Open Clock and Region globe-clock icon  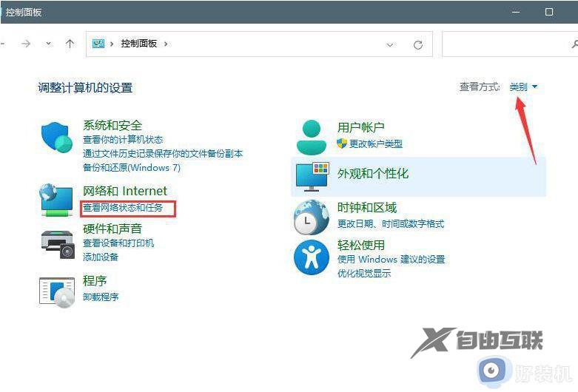click(312, 217)
